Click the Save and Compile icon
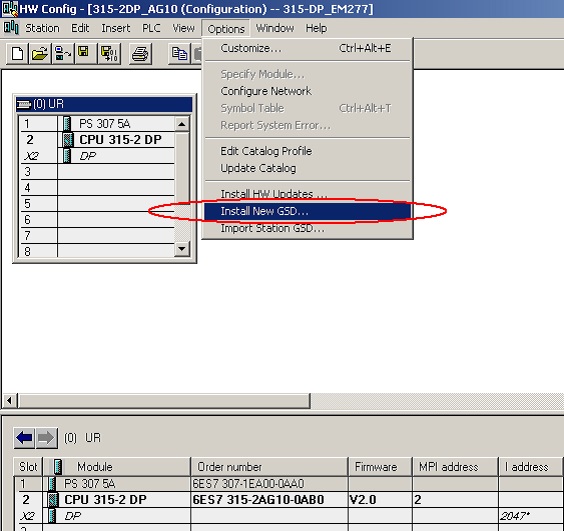Screen dimensions: 564x531 coord(109,54)
